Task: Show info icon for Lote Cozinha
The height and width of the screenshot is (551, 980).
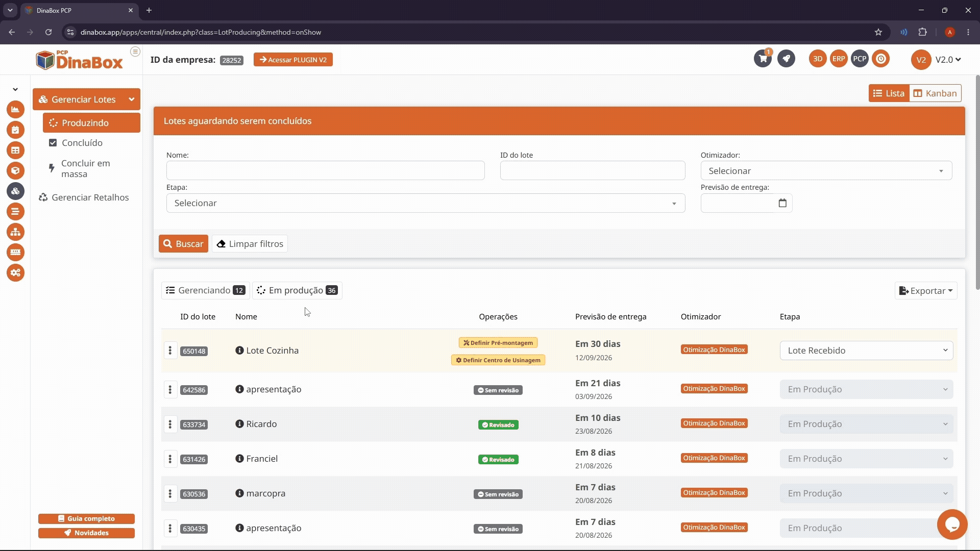Action: [x=239, y=350]
